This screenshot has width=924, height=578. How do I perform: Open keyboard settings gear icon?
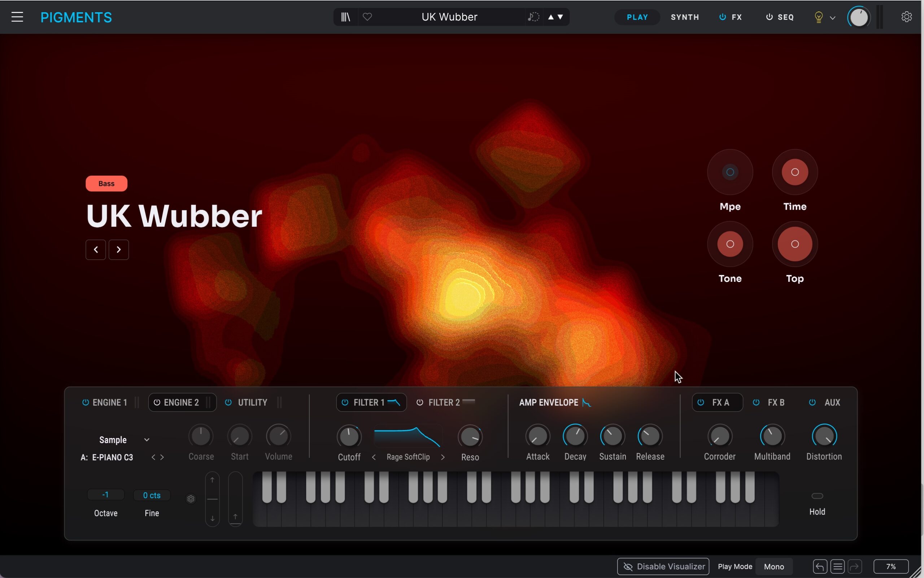(191, 499)
